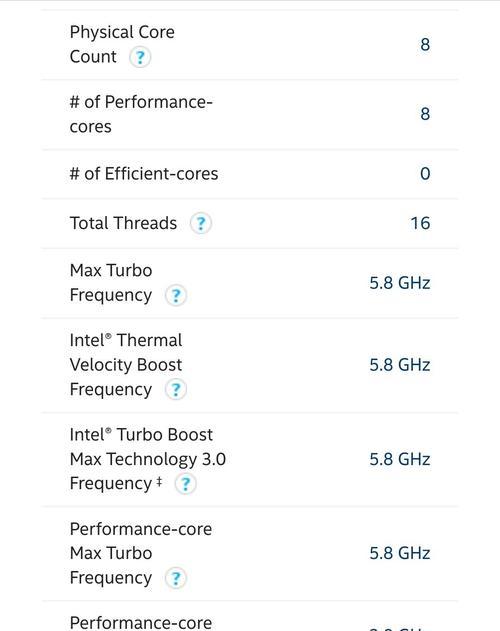Image resolution: width=500 pixels, height=631 pixels.
Task: Open Thermal Velocity Boost Frequency help icon
Action: point(176,390)
